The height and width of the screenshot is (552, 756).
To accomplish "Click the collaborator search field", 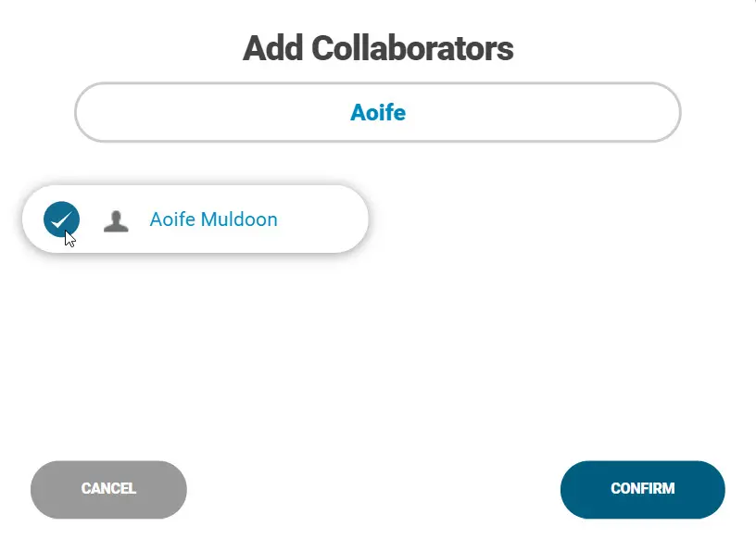I will (377, 113).
